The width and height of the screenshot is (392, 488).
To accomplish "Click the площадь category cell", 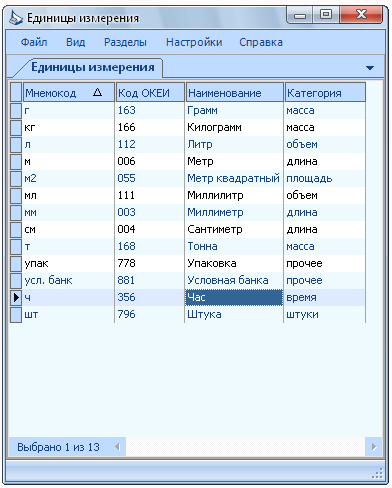I will [x=325, y=178].
